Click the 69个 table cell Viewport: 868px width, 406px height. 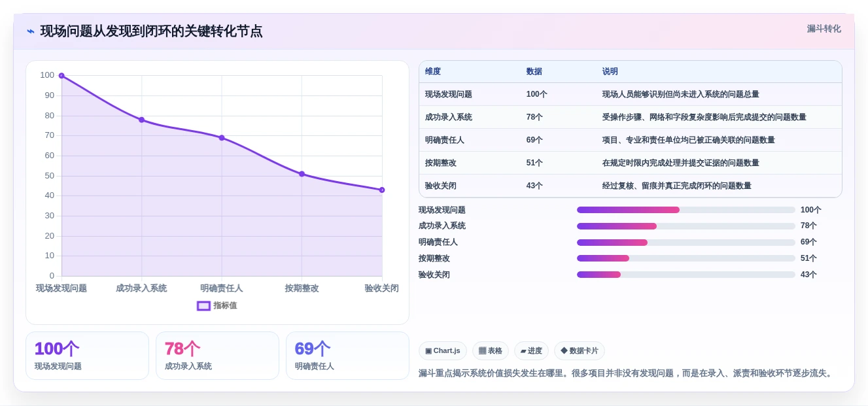tap(534, 140)
